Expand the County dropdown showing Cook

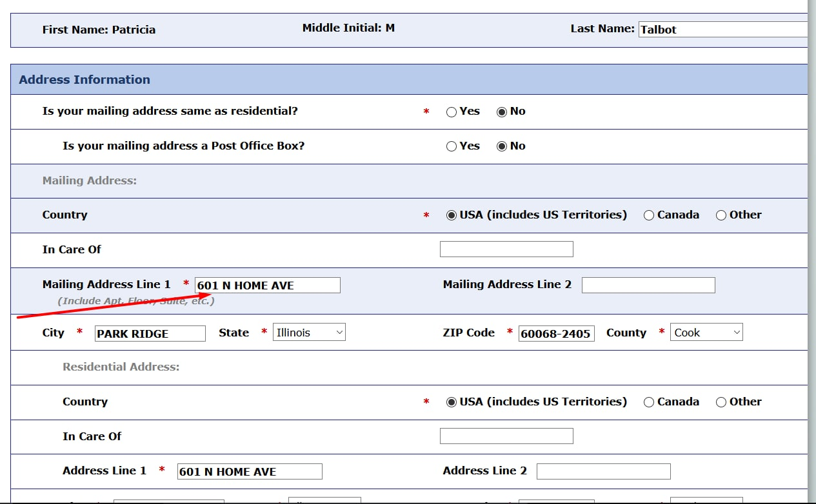pos(706,333)
